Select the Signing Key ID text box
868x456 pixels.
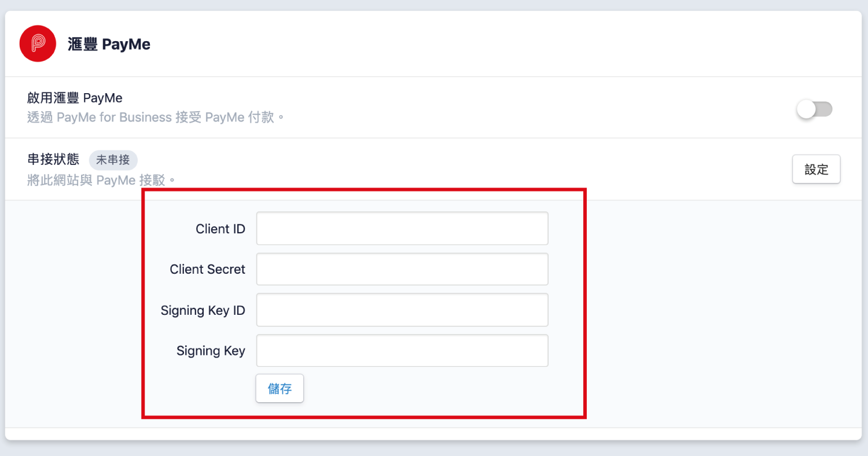(x=402, y=310)
